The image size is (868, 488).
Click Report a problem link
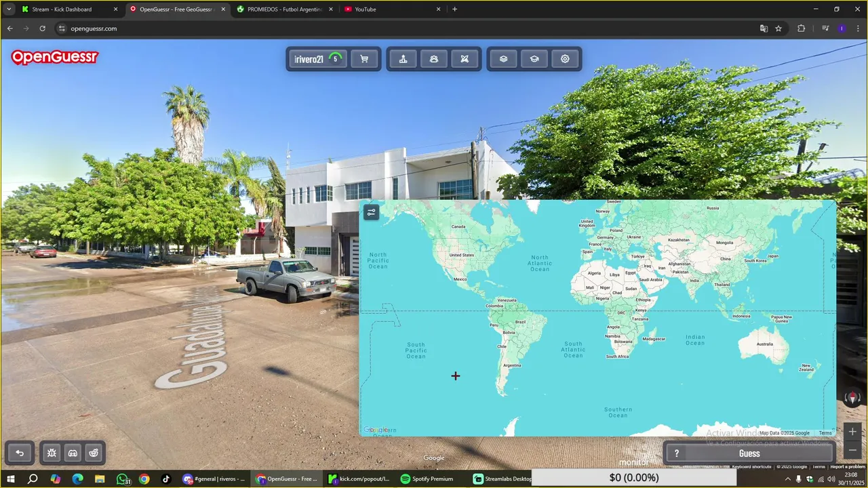coord(848,466)
